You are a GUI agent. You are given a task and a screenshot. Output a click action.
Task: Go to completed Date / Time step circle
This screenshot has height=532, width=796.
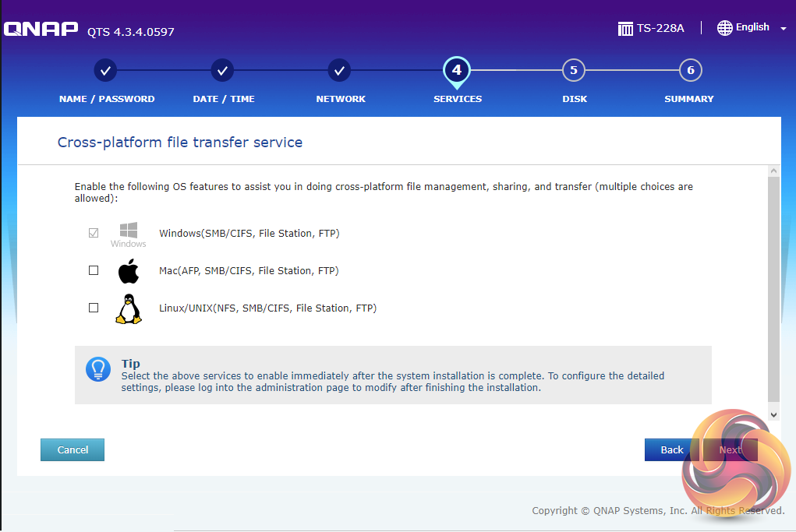pos(222,71)
